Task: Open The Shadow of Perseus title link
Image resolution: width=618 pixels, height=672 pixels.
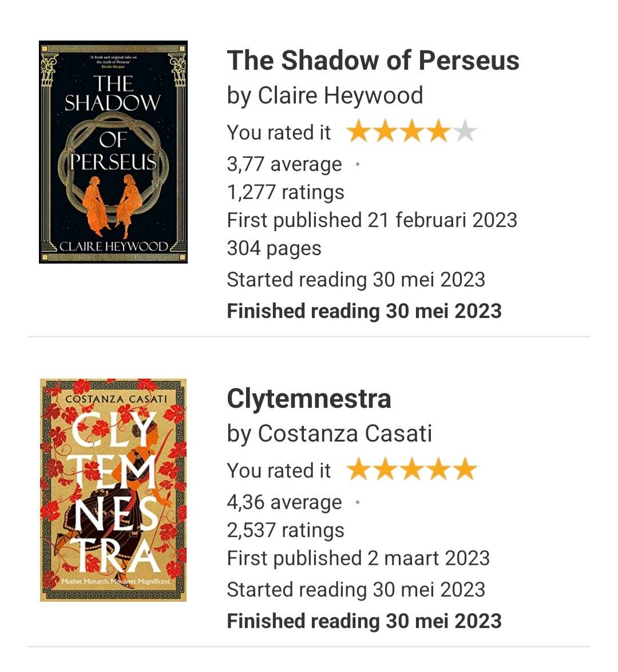Action: pos(373,61)
